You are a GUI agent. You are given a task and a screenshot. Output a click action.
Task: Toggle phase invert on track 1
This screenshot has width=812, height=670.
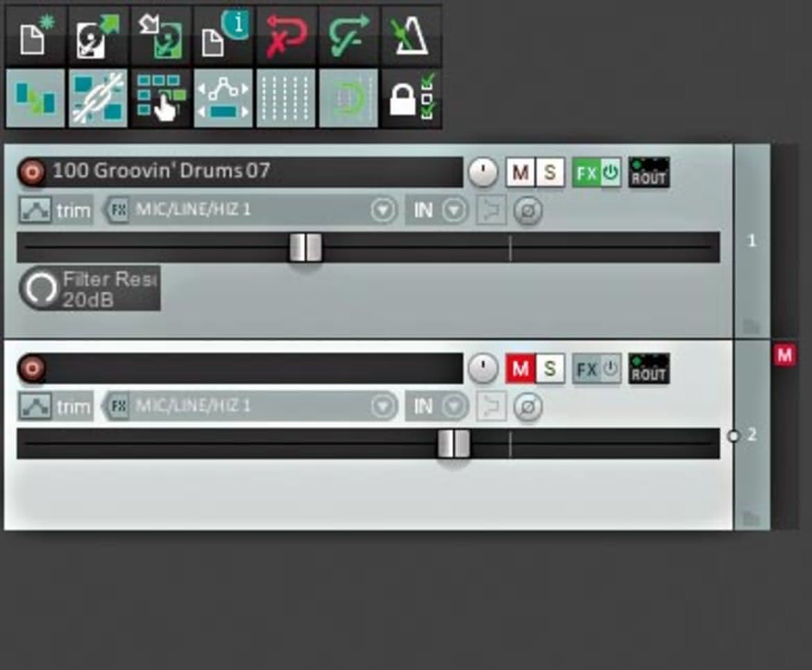[x=528, y=210]
